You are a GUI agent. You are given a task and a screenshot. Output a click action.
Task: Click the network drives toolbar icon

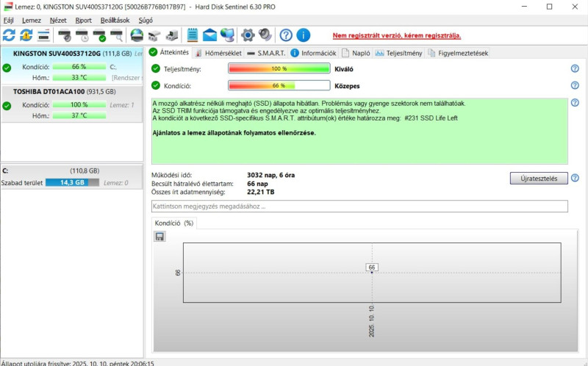coord(154,35)
